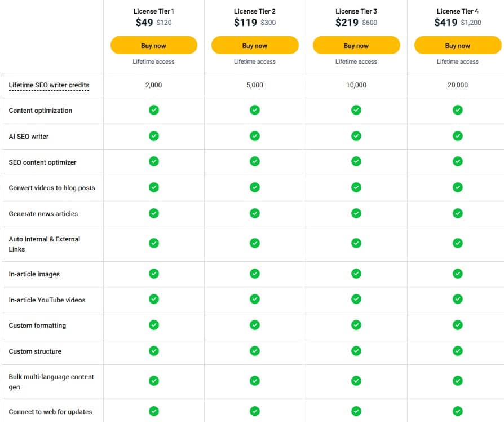Click the SEO content optimizer checkmark for Tier 3

(x=356, y=162)
